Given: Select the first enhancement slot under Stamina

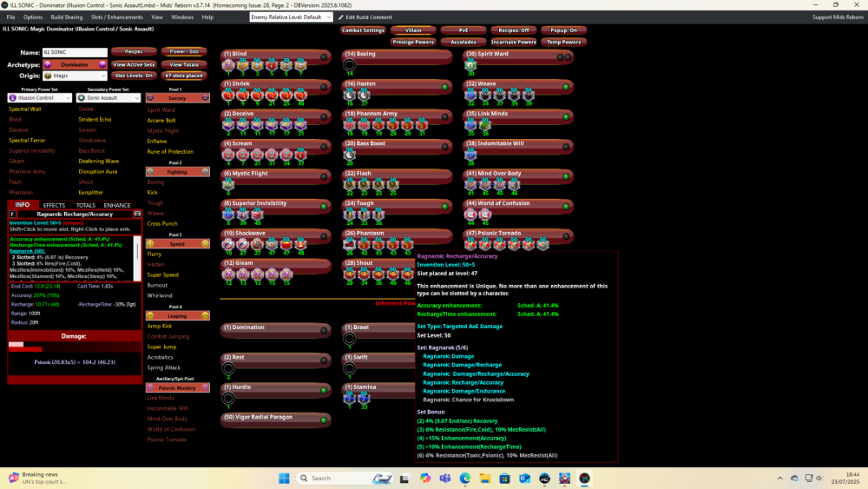Looking at the screenshot, I should 350,397.
